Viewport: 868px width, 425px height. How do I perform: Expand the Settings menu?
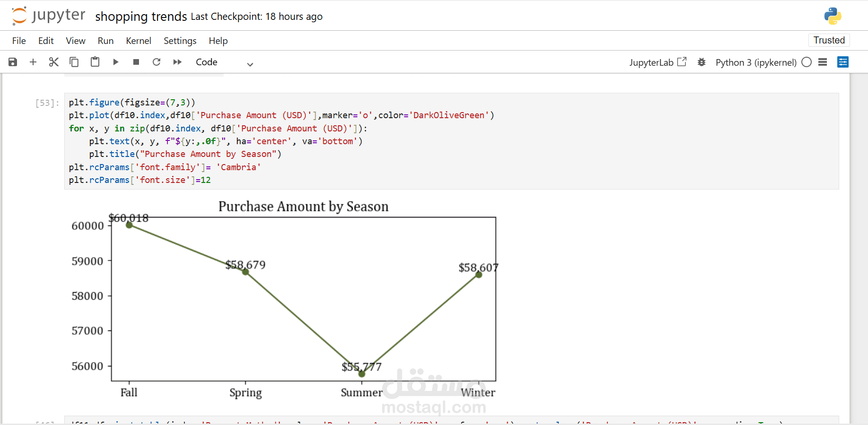click(x=180, y=41)
